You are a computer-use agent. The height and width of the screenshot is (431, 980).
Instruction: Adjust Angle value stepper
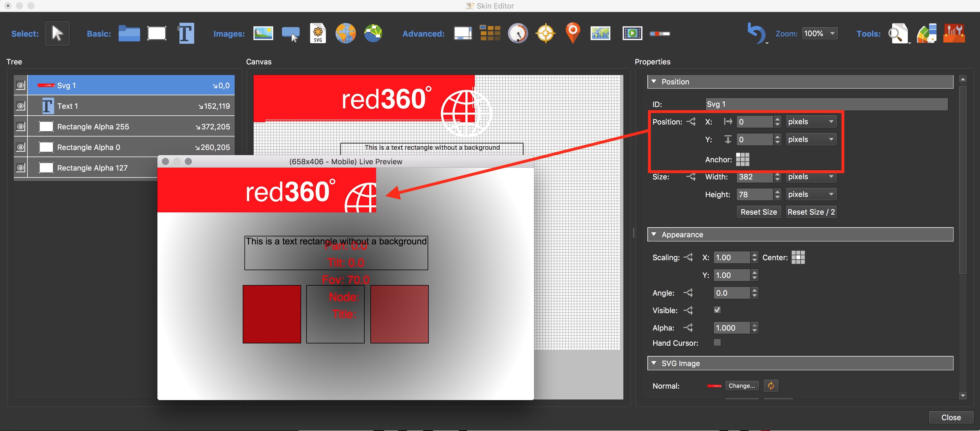pos(754,293)
